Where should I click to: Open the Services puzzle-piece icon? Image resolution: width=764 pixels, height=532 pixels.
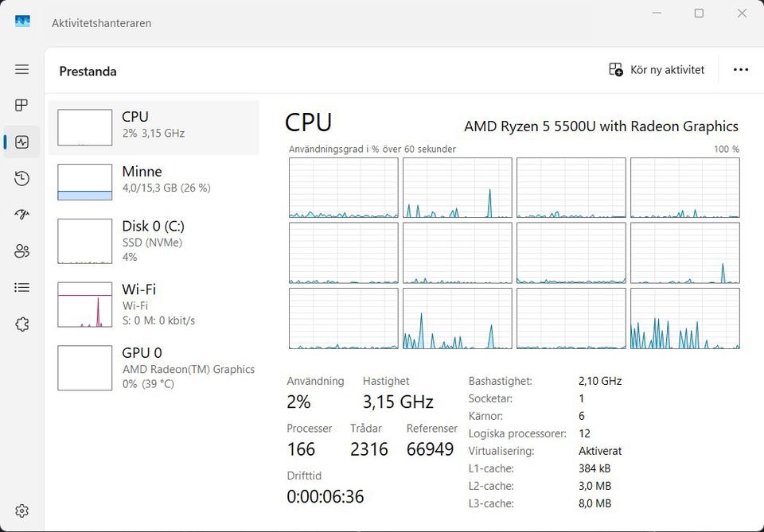click(22, 324)
